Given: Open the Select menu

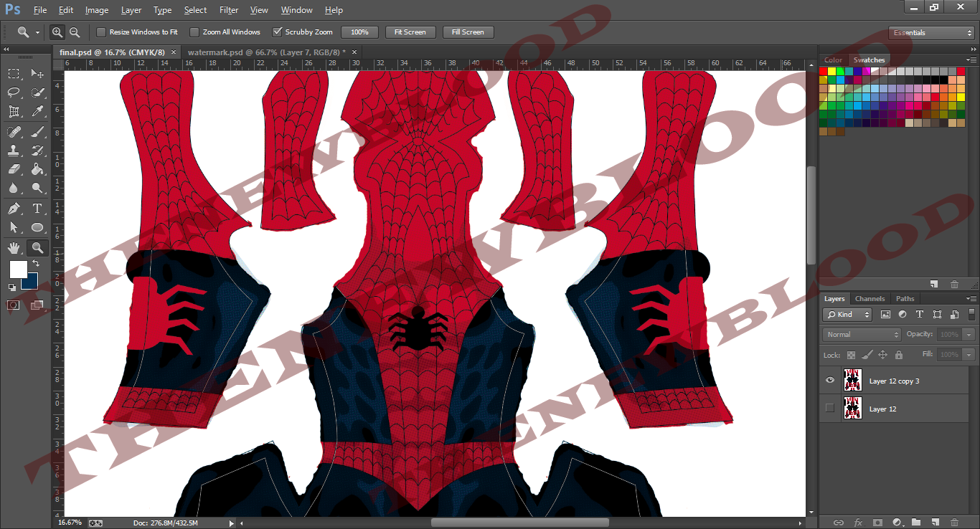Looking at the screenshot, I should 195,10.
